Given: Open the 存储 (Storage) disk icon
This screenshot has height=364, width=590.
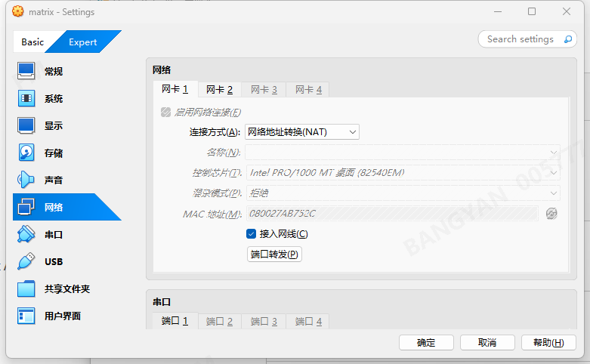Looking at the screenshot, I should point(26,153).
